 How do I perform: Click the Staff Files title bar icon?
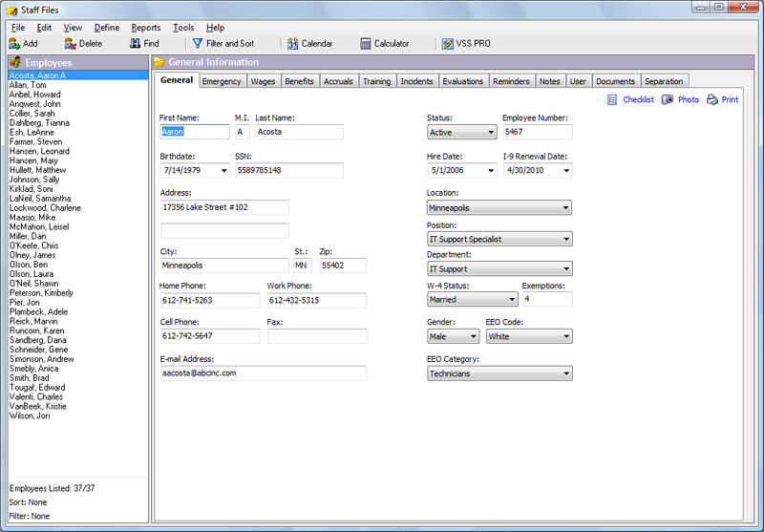[x=11, y=10]
